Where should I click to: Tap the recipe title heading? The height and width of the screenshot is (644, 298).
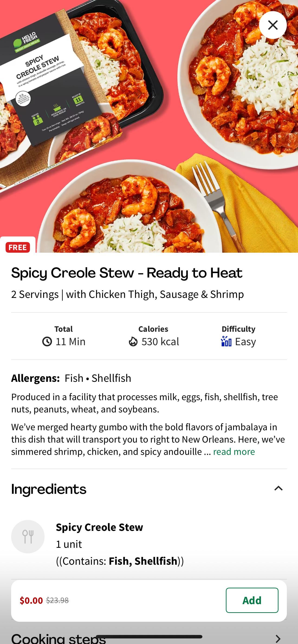click(127, 273)
